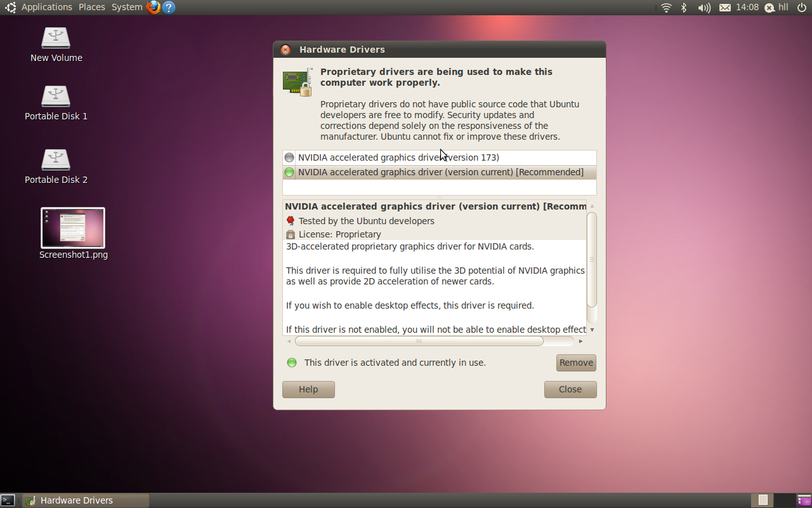Select the New Volume desktop drive

[x=56, y=38]
